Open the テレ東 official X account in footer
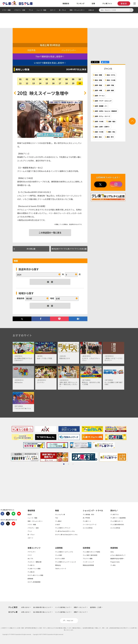The height and width of the screenshot is (644, 138). coord(8,514)
